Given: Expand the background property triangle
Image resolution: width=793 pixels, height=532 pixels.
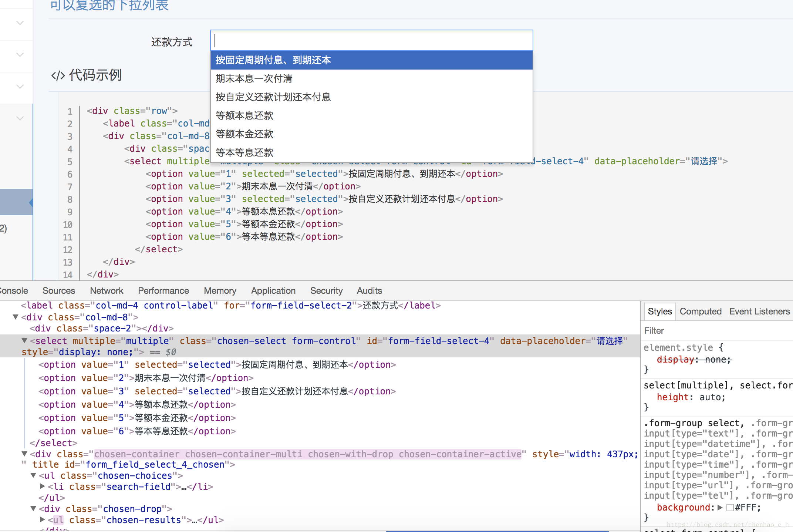Looking at the screenshot, I should pyautogui.click(x=720, y=508).
